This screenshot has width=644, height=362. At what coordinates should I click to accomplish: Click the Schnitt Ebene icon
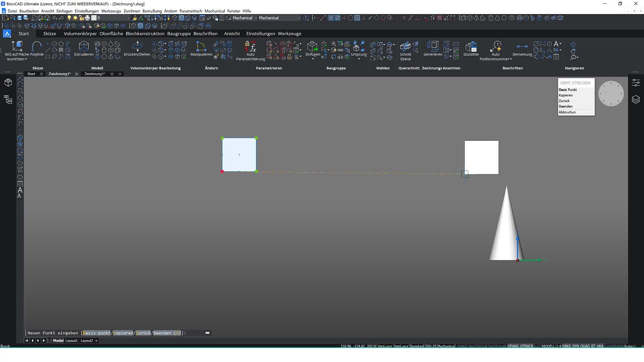click(405, 46)
